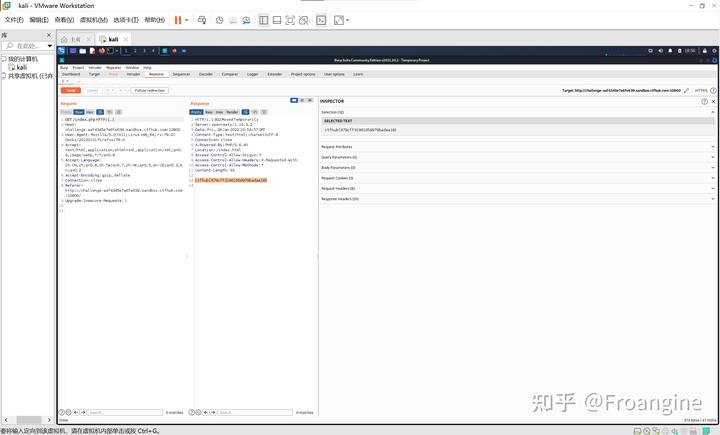Open the 虚拟机(M) menu

click(x=94, y=20)
